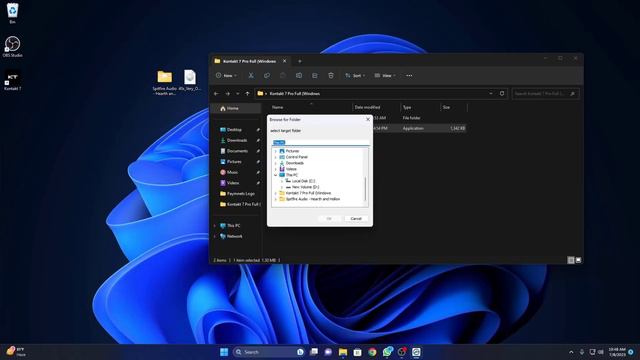
Task: Expand Network in Explorer sidebar
Action: click(x=215, y=236)
